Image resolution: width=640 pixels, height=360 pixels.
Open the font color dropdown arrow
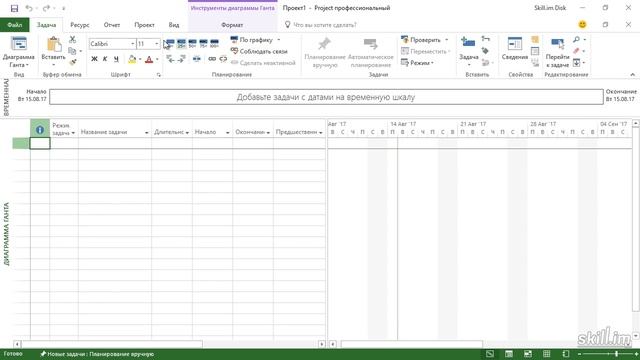[x=157, y=60]
